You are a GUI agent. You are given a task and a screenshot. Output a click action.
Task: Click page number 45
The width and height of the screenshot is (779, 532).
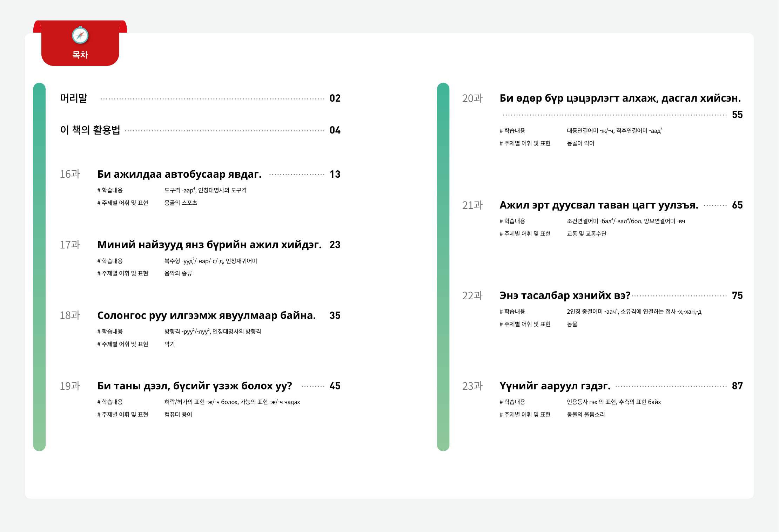(x=335, y=386)
